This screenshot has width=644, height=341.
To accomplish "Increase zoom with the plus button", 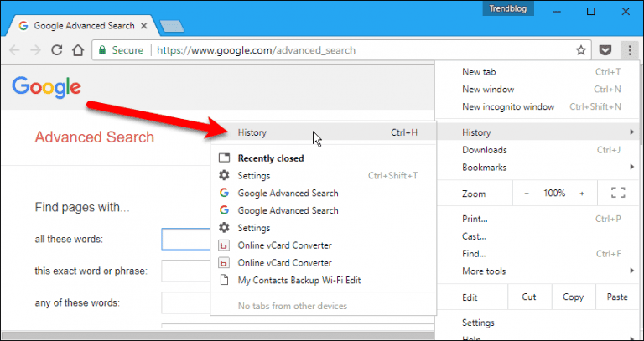I will (x=581, y=194).
